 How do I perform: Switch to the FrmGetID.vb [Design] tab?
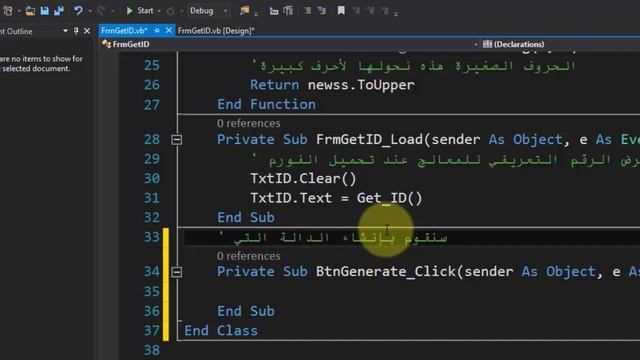point(216,31)
